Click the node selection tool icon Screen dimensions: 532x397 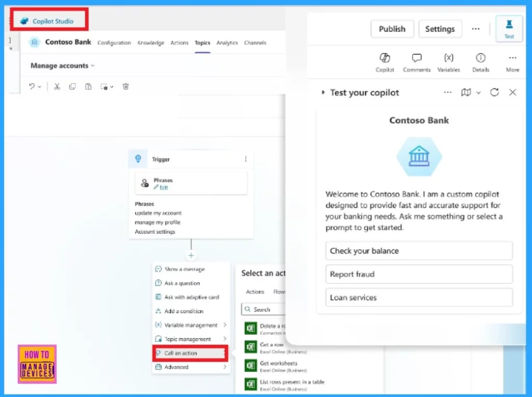pyautogui.click(x=104, y=87)
